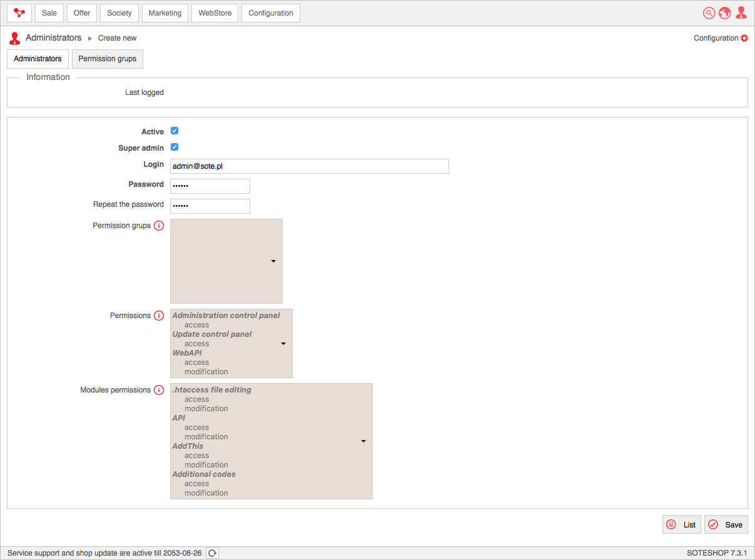755x560 pixels.
Task: Select access under Update control panel
Action: click(x=196, y=344)
